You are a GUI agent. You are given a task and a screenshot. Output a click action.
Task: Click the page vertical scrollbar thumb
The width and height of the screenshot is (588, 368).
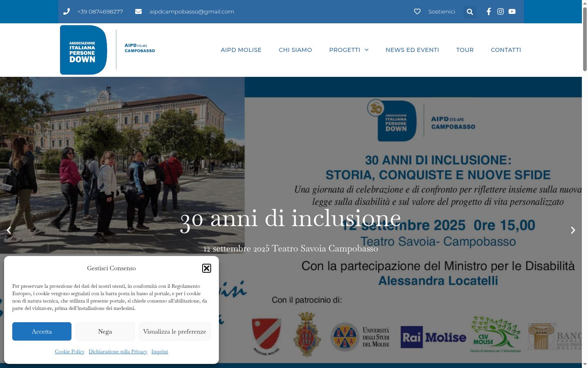[585, 39]
